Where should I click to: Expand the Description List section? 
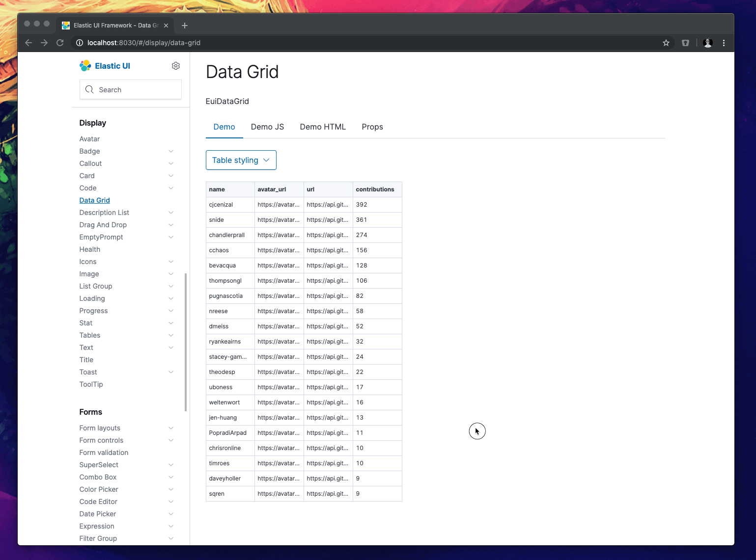(171, 213)
